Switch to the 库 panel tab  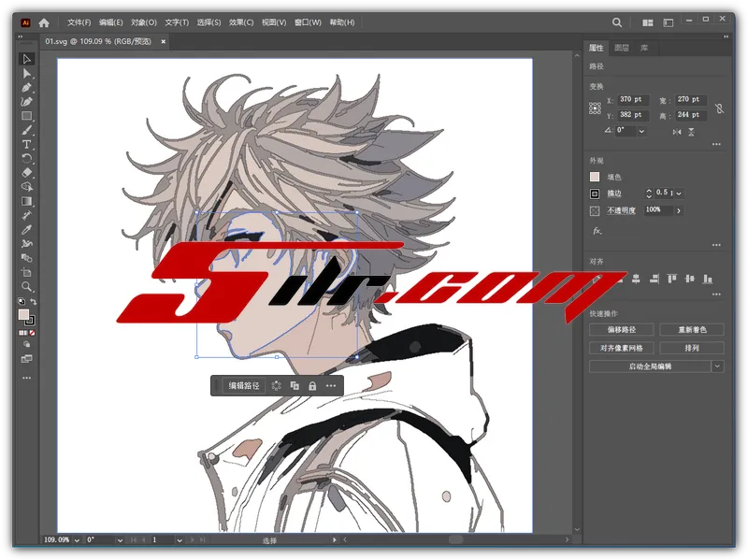tap(644, 48)
